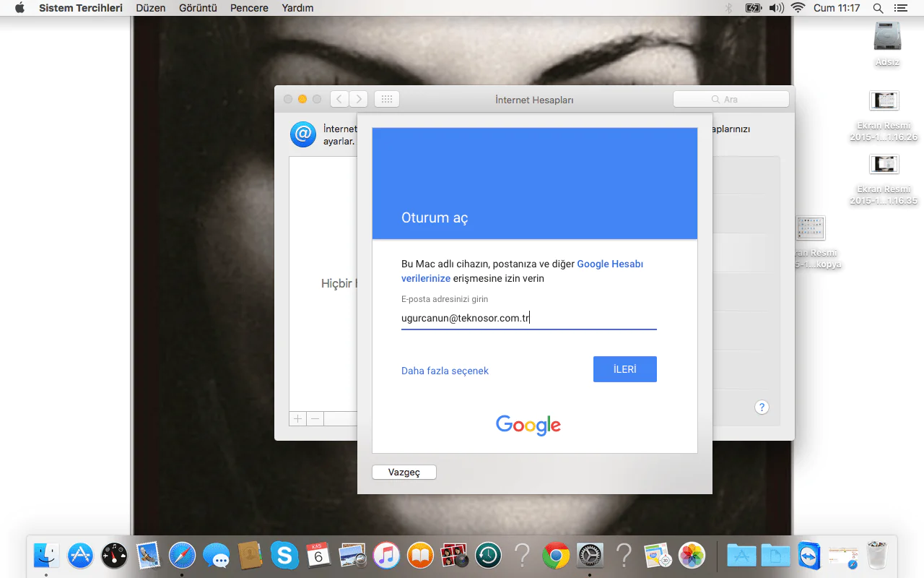This screenshot has width=924, height=578.
Task: Open Finder from the dock
Action: [x=46, y=555]
